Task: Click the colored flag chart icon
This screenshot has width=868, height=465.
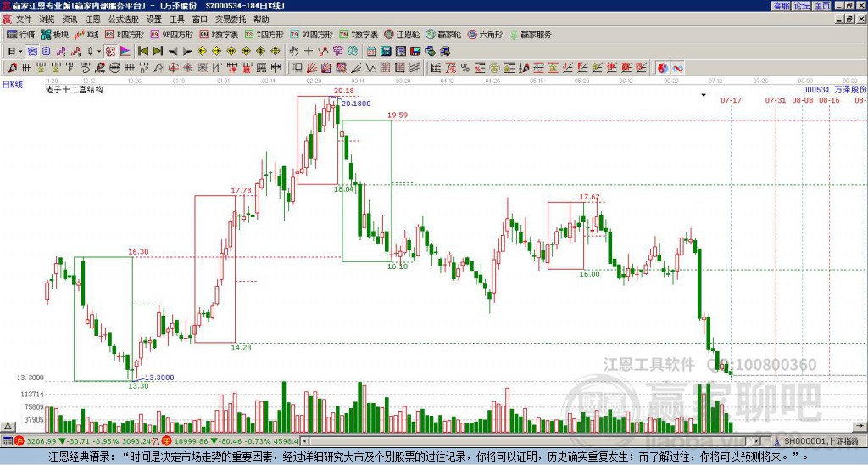Action: point(125,51)
